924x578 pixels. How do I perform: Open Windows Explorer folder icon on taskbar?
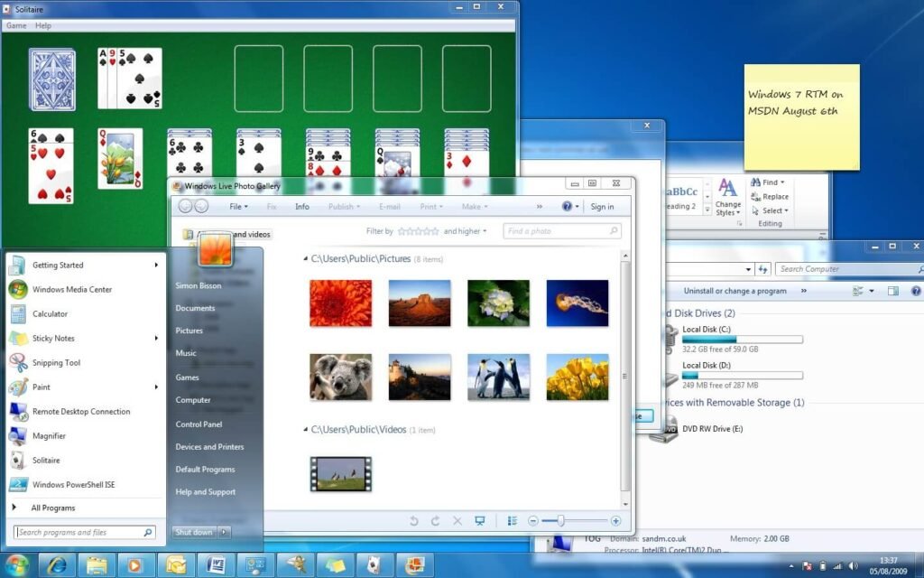point(97,565)
